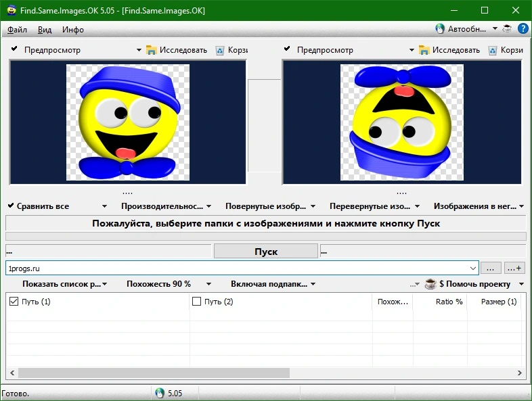This screenshot has width=532, height=401.
Task: Expand the 1progs.ru folder combo box arrow
Action: point(473,268)
